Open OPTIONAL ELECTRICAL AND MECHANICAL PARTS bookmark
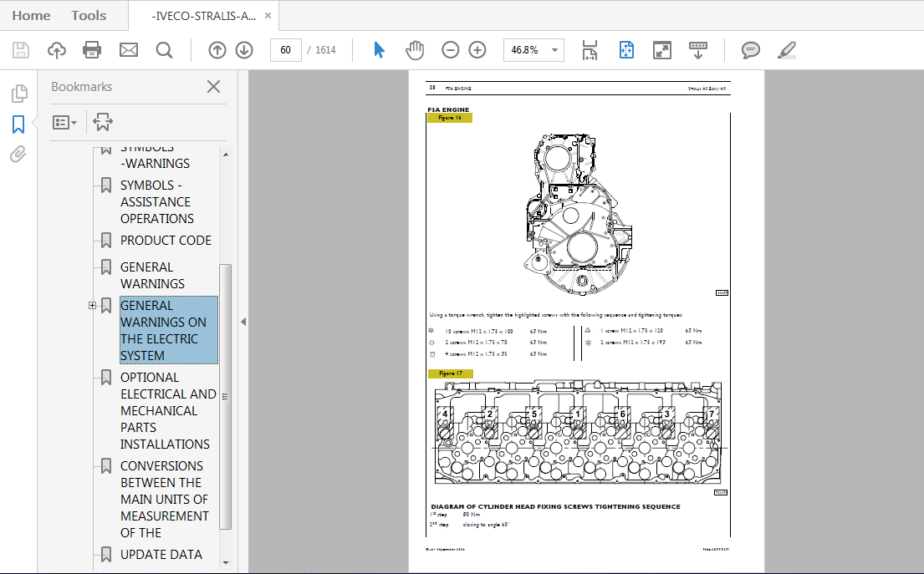This screenshot has width=924, height=574. tap(168, 411)
